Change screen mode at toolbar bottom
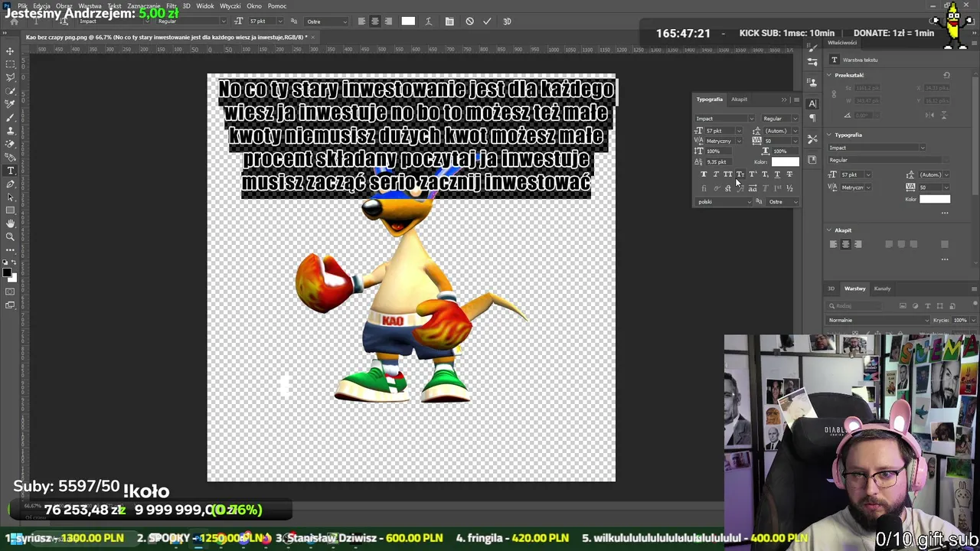This screenshot has width=980, height=551. point(10,305)
